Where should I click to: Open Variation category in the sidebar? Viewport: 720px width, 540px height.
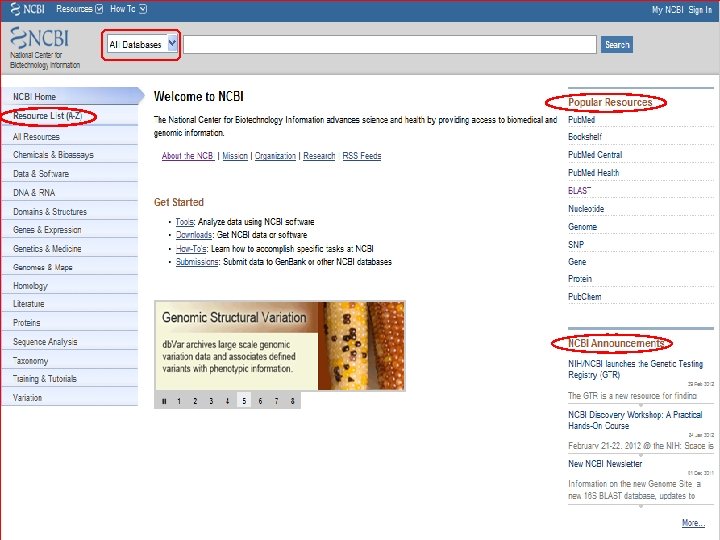(x=70, y=398)
